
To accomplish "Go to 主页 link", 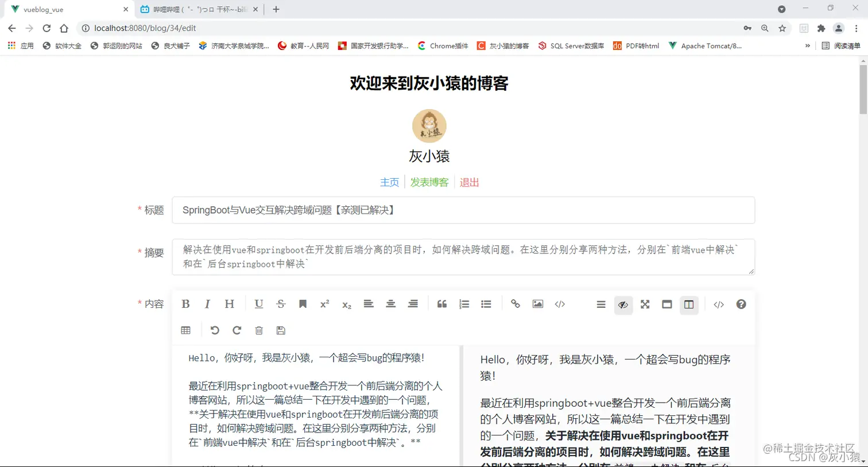I will 389,182.
